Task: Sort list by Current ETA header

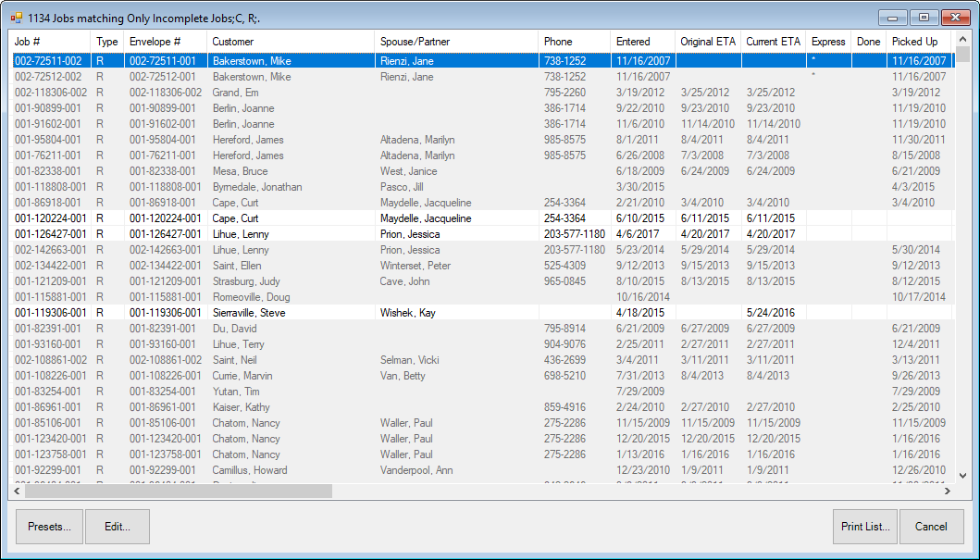Action: click(x=773, y=42)
